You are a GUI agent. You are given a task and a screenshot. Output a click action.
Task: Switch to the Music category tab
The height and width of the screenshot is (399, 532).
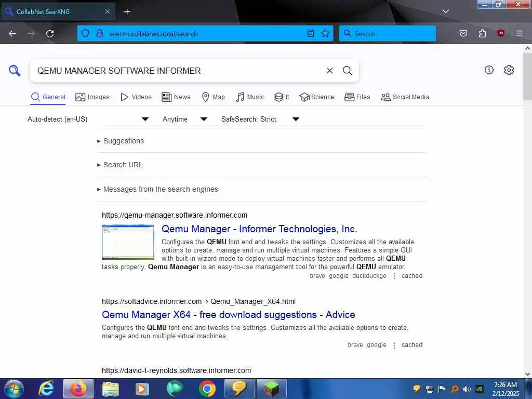[x=250, y=97]
